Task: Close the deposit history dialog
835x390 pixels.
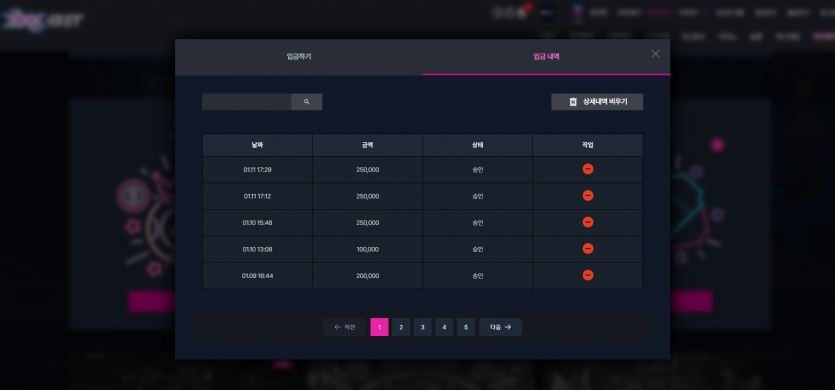Action: (656, 54)
